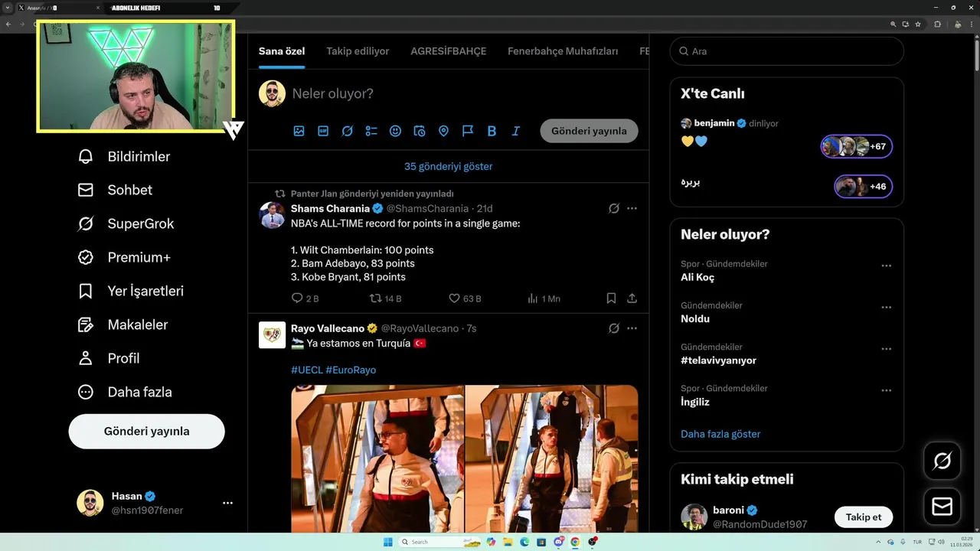980x551 pixels.
Task: Click the Ara search field
Action: point(787,51)
